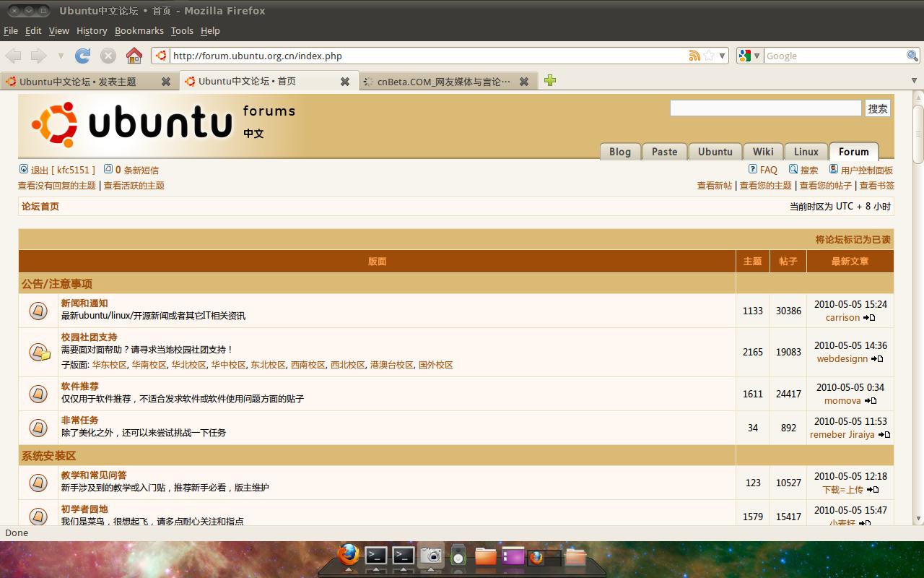924x578 pixels.
Task: Open the 查看活跃的主题 link
Action: click(x=134, y=186)
